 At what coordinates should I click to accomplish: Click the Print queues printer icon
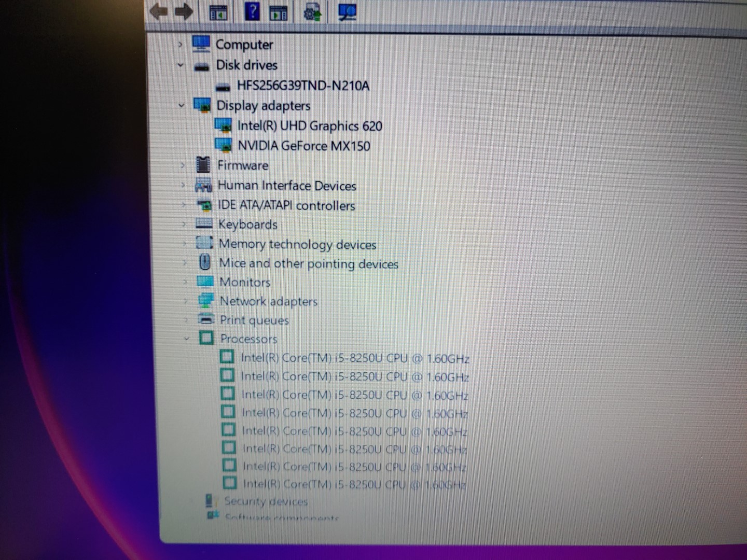pos(206,319)
